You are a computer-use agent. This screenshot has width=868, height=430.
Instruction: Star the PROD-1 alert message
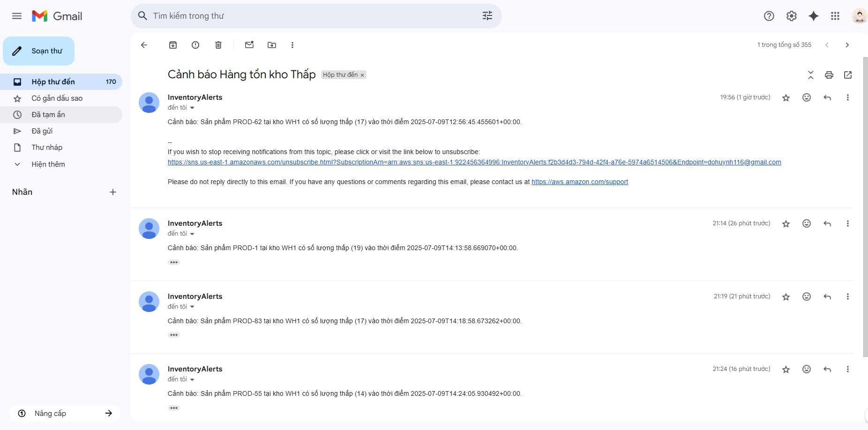pos(786,224)
